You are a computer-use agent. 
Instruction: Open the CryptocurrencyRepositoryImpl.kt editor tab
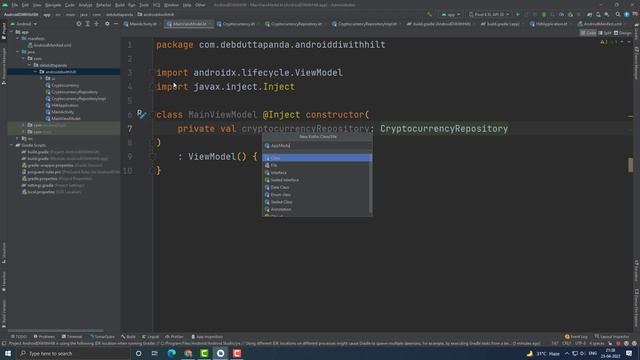[x=367, y=24]
